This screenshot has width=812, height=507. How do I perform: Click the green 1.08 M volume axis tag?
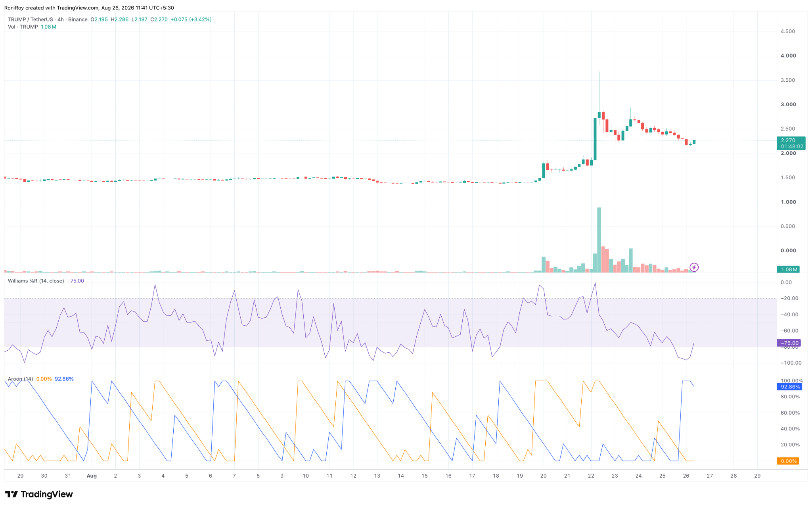788,269
